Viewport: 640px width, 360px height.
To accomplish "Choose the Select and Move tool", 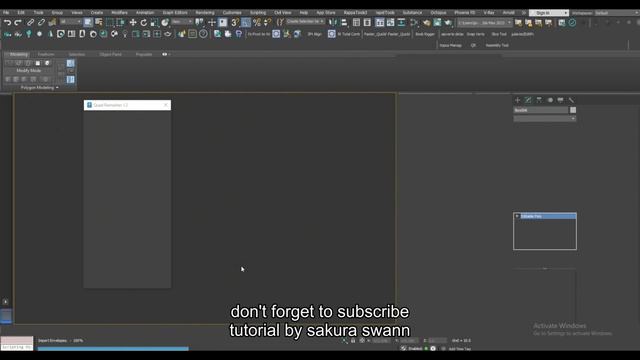I will (133, 22).
